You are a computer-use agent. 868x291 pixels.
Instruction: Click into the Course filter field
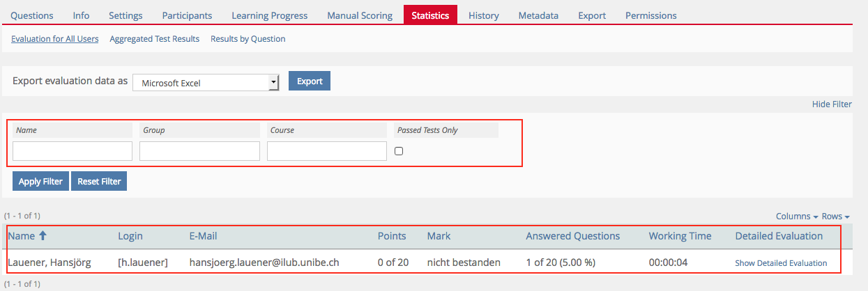point(327,151)
